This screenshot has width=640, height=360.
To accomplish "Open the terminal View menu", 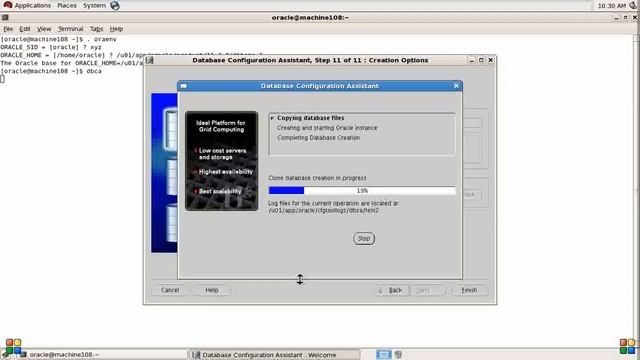I will coord(44,29).
